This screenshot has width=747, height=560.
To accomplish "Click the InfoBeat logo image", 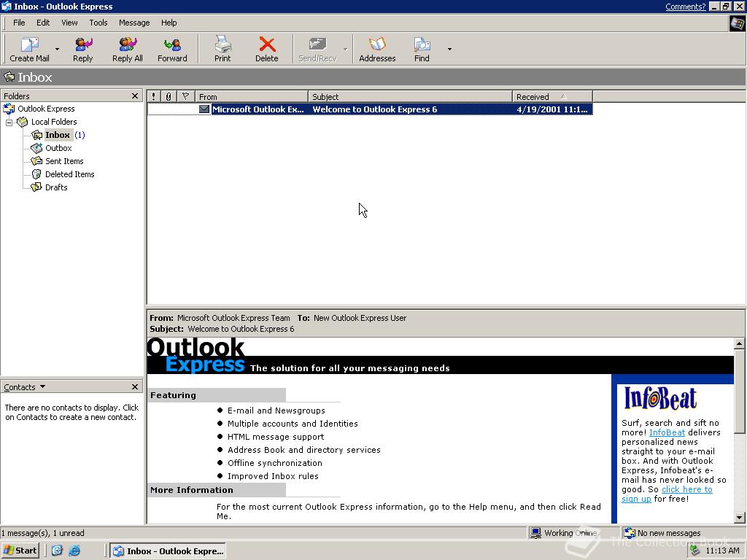I will (660, 398).
